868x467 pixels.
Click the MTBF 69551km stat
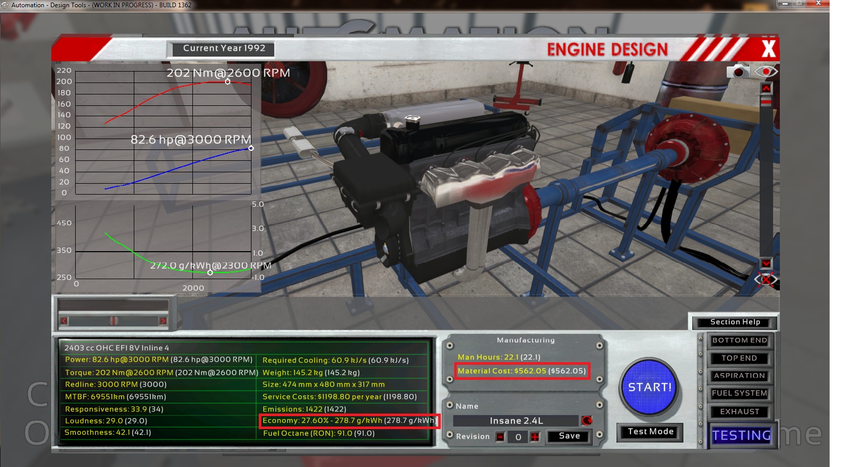pyautogui.click(x=116, y=397)
